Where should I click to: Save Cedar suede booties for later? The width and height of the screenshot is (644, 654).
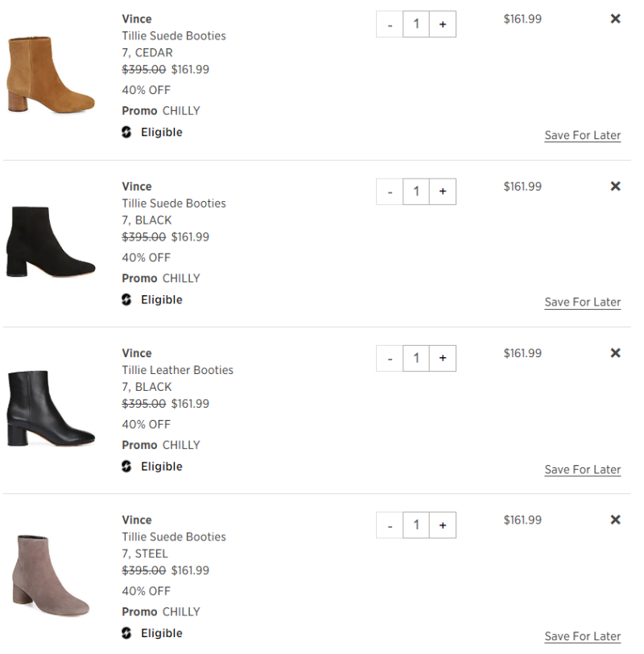tap(582, 135)
